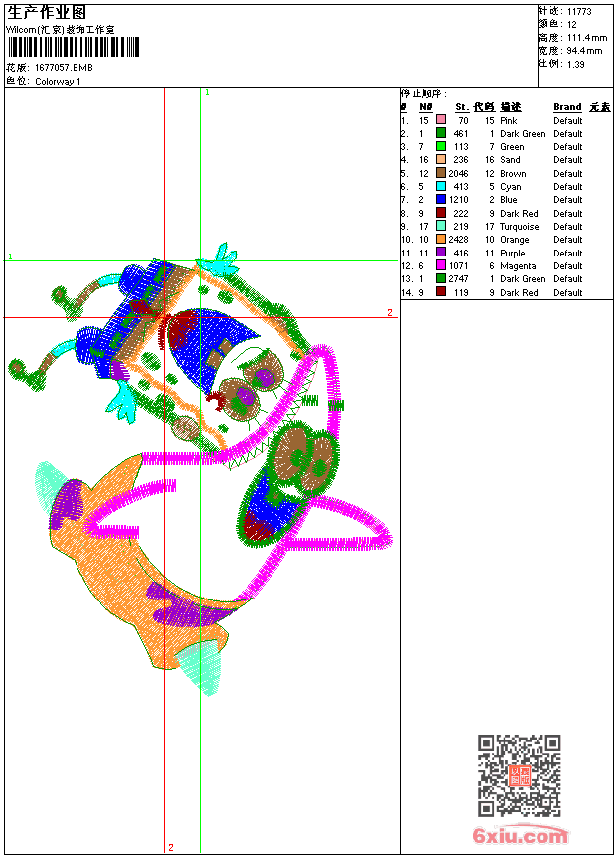Select the Brown color swatch
The height and width of the screenshot is (855, 616).
(441, 173)
